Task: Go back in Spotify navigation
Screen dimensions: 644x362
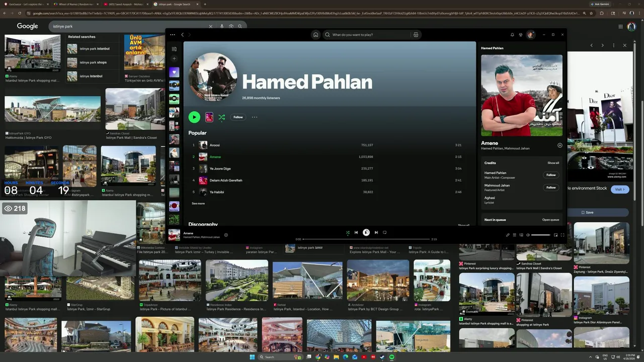Action: (182, 35)
